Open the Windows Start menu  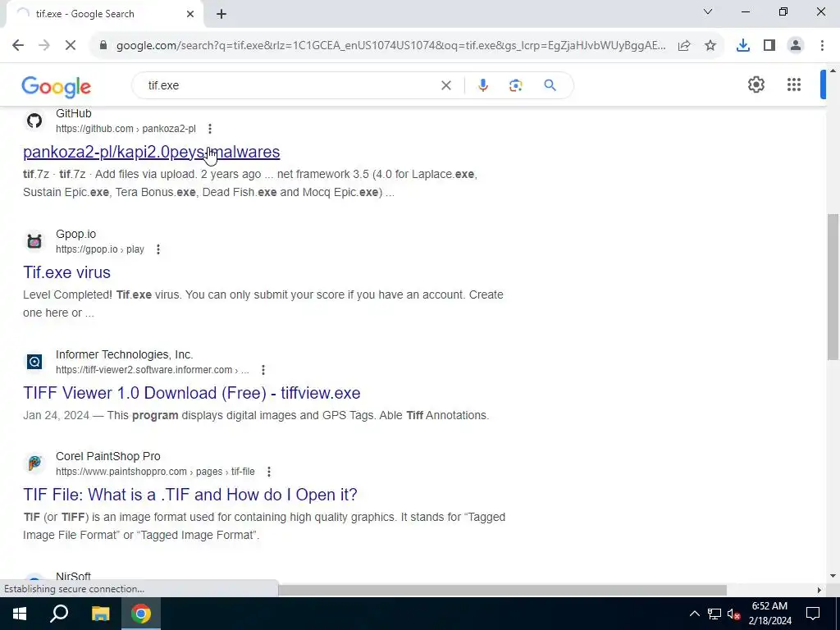pyautogui.click(x=20, y=614)
